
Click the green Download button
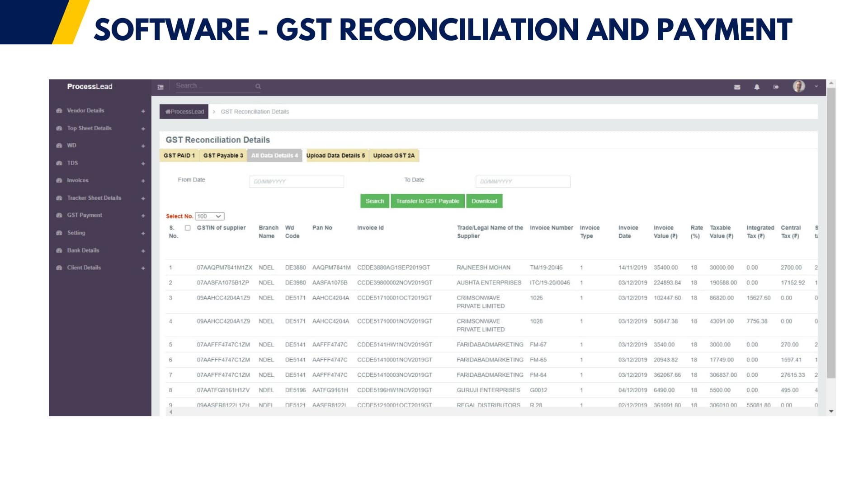point(484,201)
